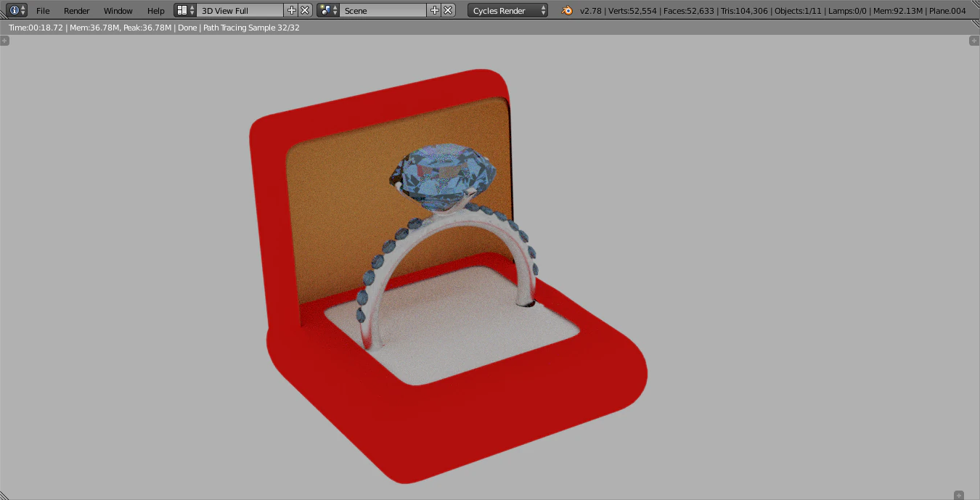Open the Info editor type selector
This screenshot has height=500, width=980.
tap(17, 10)
